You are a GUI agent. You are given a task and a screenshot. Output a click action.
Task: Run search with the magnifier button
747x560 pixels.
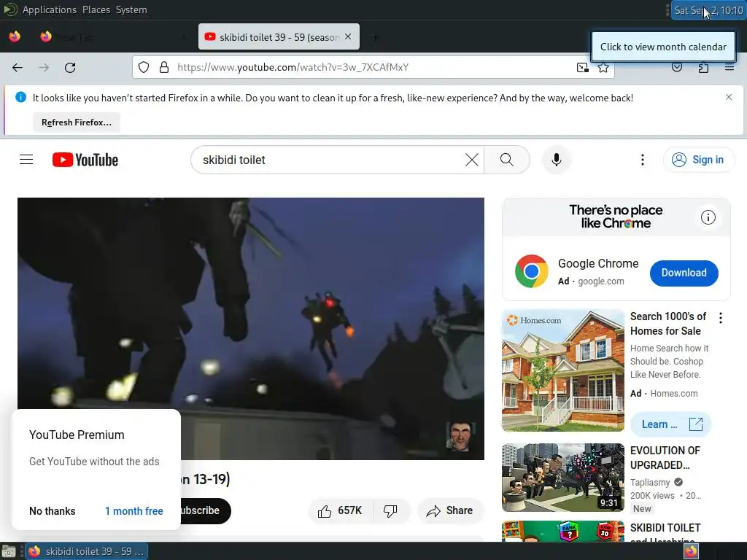[507, 160]
